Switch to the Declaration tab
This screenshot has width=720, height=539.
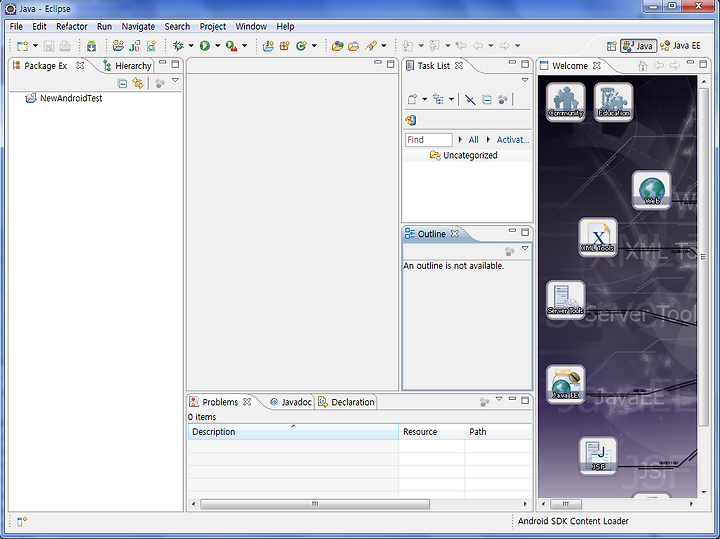tap(347, 402)
